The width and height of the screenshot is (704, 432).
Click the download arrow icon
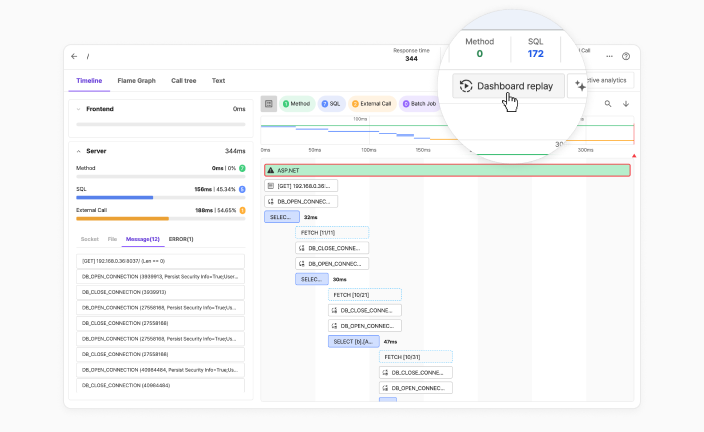point(626,103)
